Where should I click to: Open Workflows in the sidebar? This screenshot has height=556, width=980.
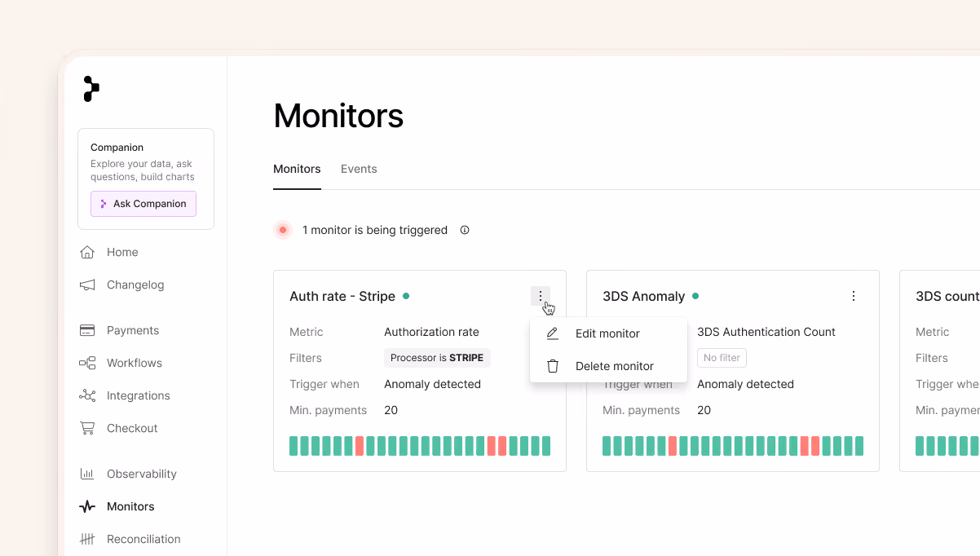point(135,363)
